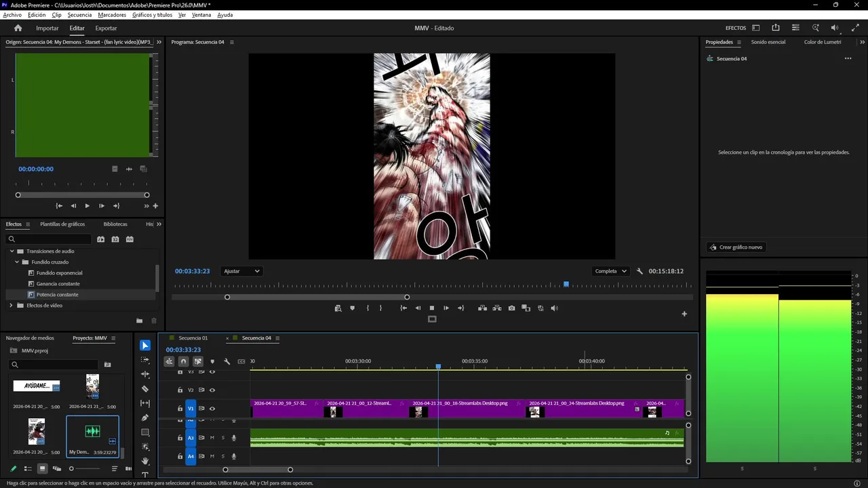Toggle snap in timeline
The image size is (868, 488).
coord(183,361)
